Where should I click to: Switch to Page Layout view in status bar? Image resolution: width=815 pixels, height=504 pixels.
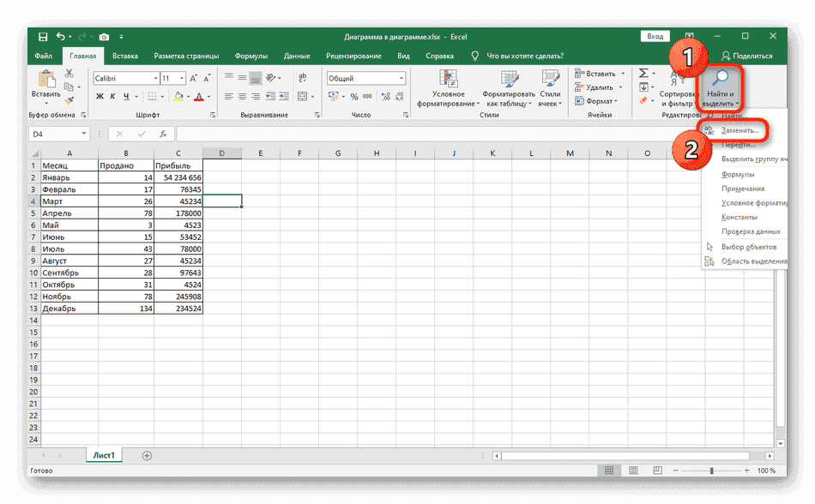[x=631, y=471]
